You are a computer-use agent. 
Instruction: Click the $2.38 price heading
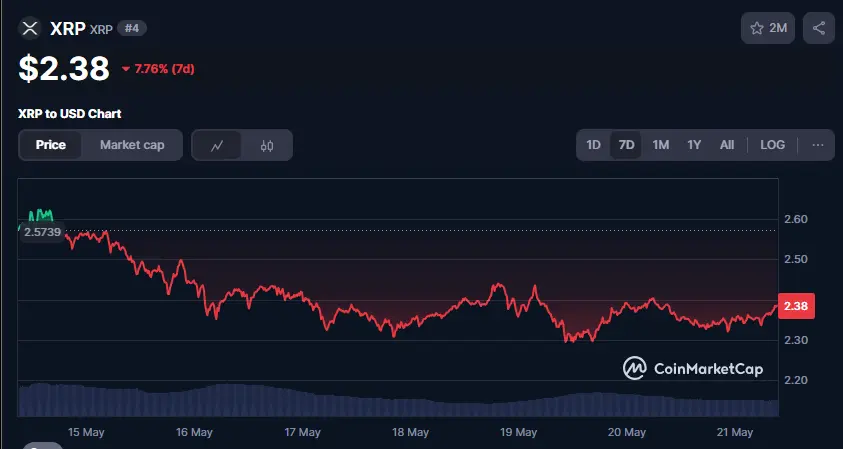point(64,68)
